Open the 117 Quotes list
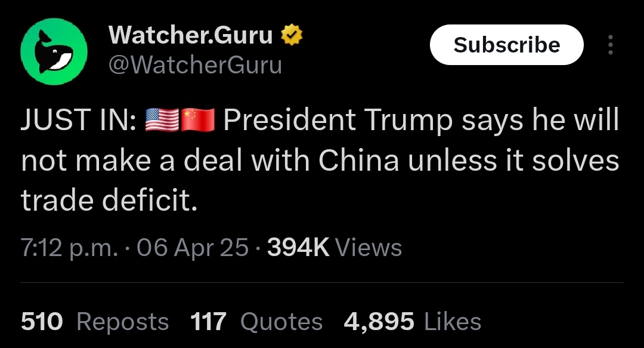The width and height of the screenshot is (644, 348). coord(256,321)
